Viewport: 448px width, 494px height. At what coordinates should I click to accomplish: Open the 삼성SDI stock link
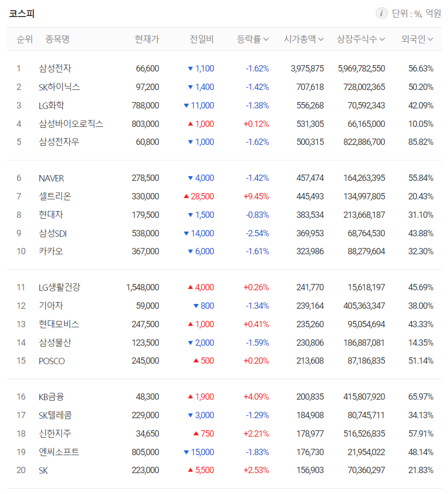(53, 233)
